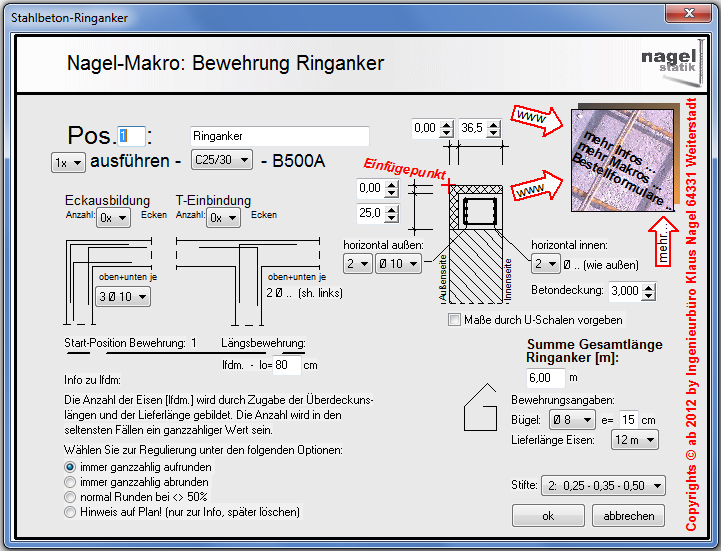Increase the Betondeckung value with the stepper
This screenshot has width=721, height=551.
650,285
